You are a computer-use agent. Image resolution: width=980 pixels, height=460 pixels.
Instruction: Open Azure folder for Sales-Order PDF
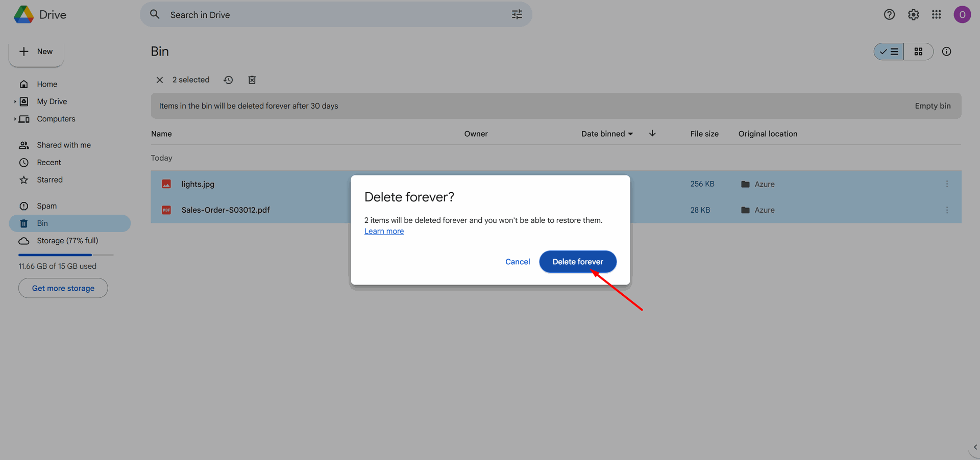click(x=758, y=210)
